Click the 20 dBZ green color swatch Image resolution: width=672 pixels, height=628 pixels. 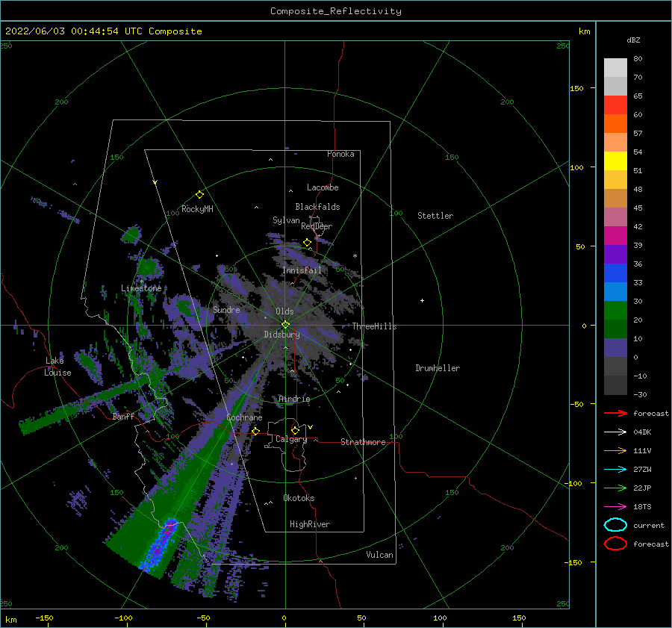point(615,311)
